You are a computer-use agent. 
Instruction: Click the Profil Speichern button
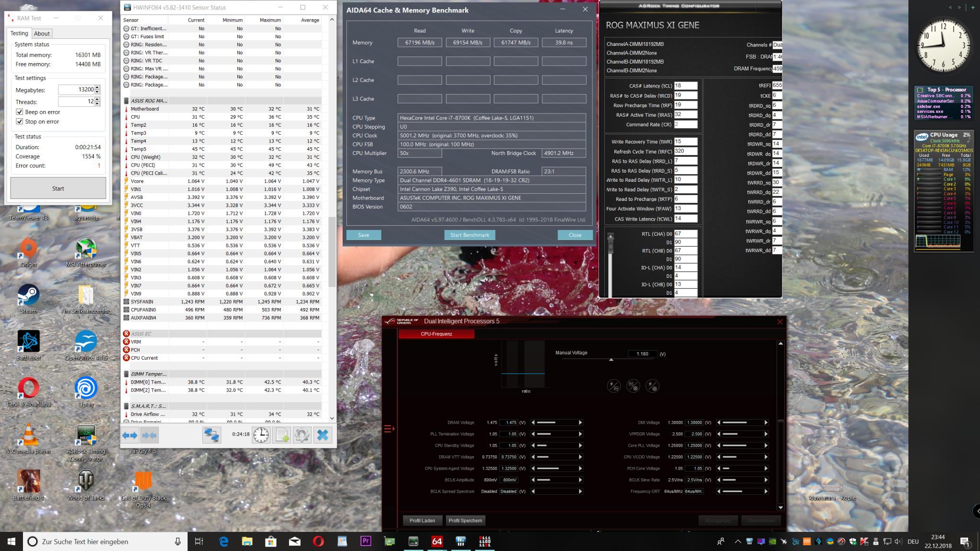click(465, 520)
